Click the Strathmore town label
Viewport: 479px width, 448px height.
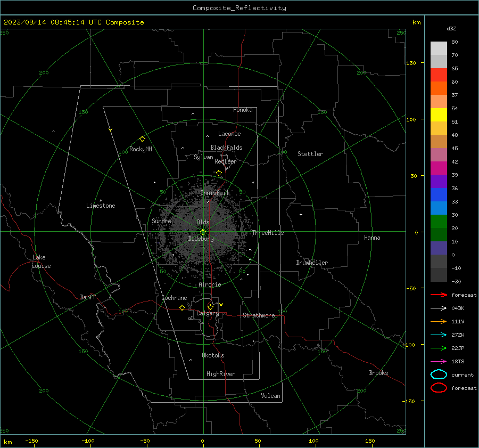tap(259, 315)
